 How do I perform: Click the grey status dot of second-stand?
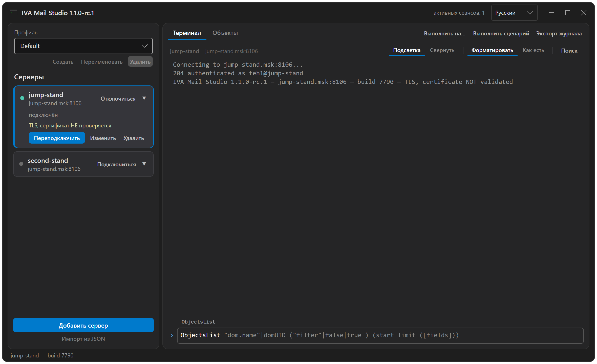21,164
